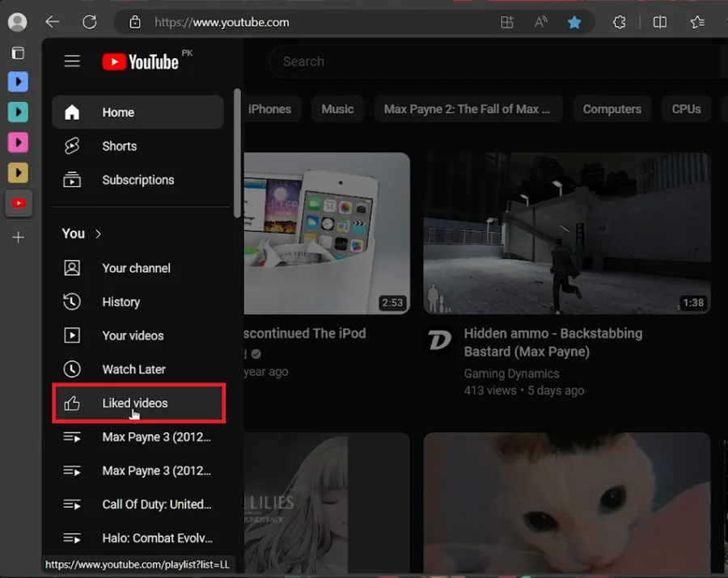
Task: Open the browser favorites list
Action: (x=697, y=23)
